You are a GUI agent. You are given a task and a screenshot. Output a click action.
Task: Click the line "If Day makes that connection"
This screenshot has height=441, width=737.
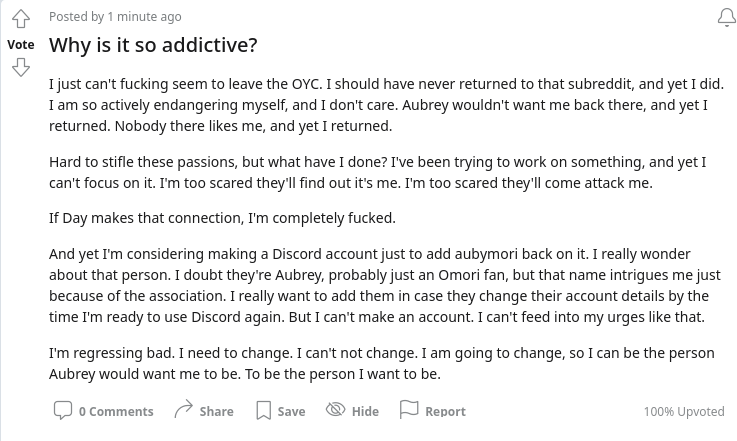tap(222, 218)
